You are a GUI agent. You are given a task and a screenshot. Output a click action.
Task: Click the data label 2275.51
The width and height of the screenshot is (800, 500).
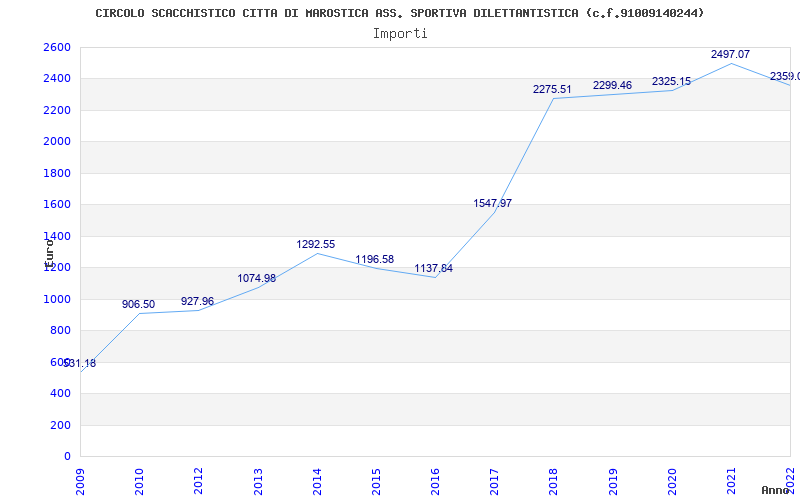pyautogui.click(x=553, y=89)
